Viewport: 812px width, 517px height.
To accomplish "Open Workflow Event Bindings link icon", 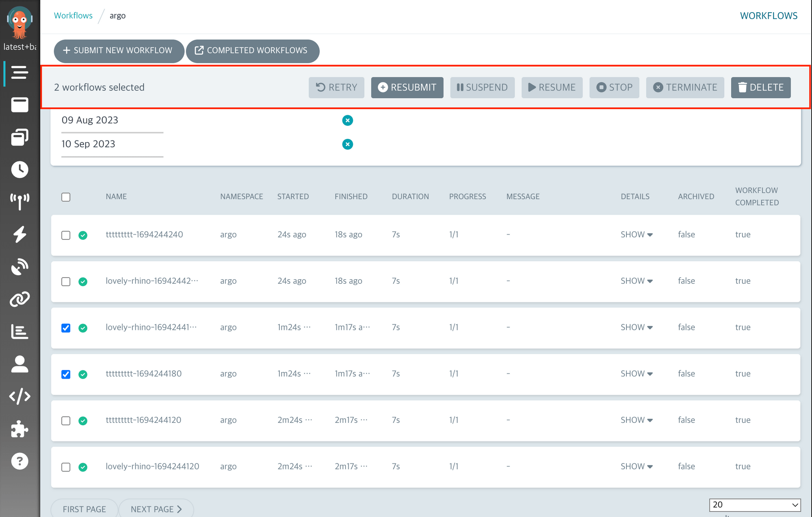I will click(x=19, y=299).
